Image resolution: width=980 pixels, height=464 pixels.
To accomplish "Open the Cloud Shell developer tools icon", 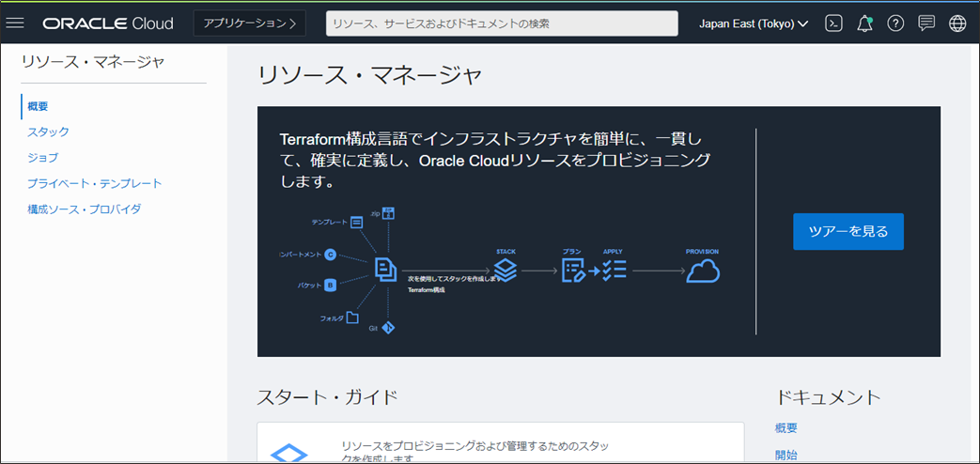I will click(833, 23).
